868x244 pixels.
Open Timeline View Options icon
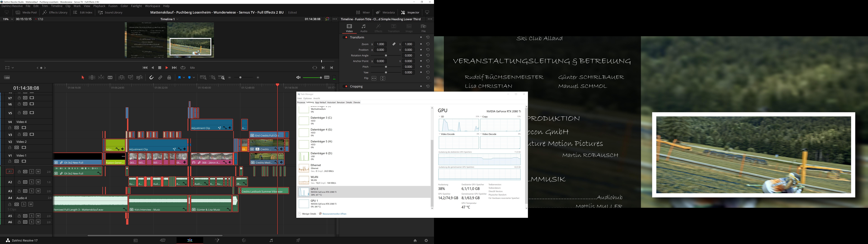[7, 77]
